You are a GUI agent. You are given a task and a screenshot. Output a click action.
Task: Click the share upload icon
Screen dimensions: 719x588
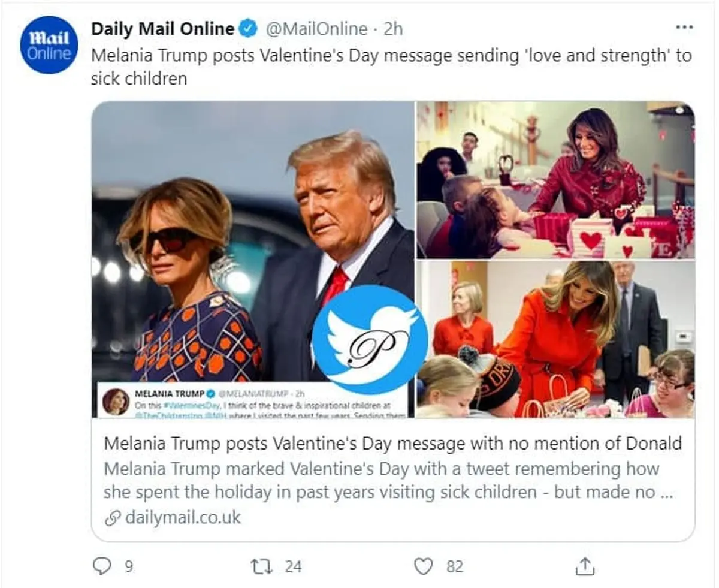pyautogui.click(x=585, y=566)
